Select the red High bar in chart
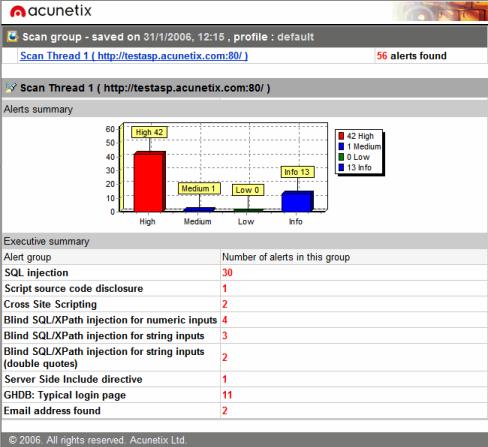The width and height of the screenshot is (488, 447). [x=149, y=181]
